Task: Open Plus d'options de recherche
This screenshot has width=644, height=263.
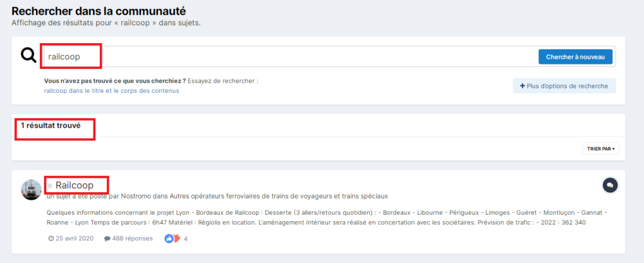Action: 564,86
